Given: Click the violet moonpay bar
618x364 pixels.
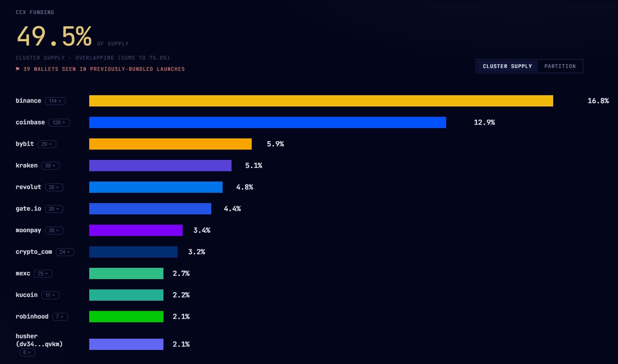Looking at the screenshot, I should (x=136, y=230).
